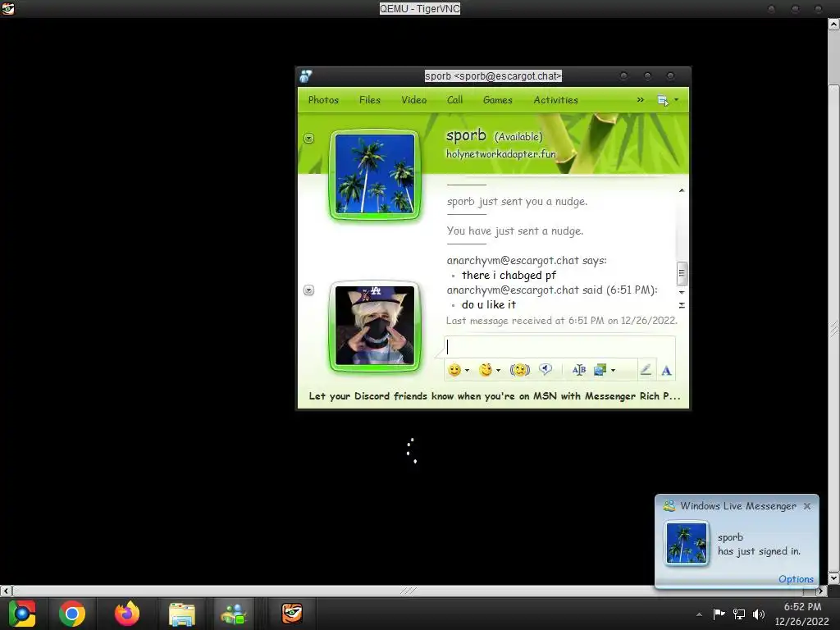The width and height of the screenshot is (840, 630).
Task: Open the Start button in taskbar
Action: pos(22,614)
